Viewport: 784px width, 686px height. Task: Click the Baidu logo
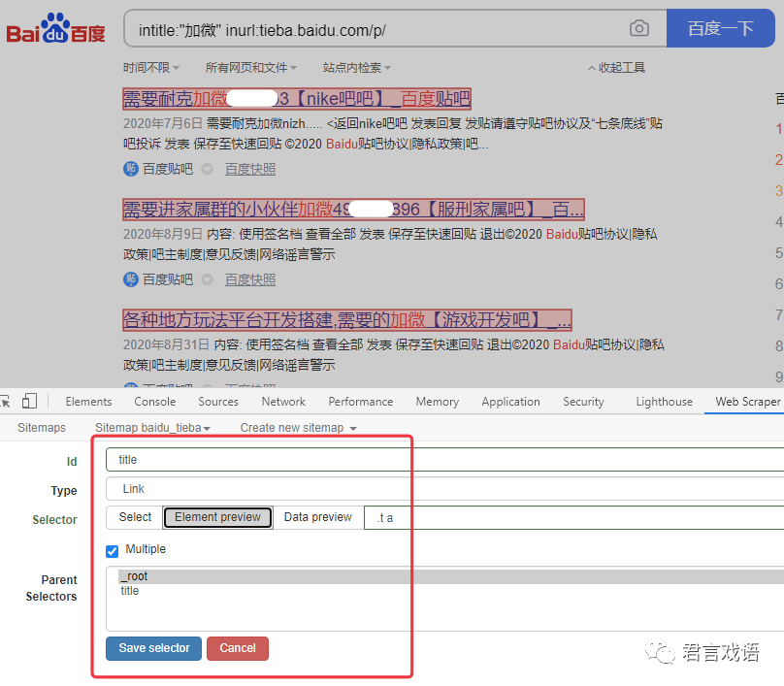pyautogui.click(x=55, y=28)
